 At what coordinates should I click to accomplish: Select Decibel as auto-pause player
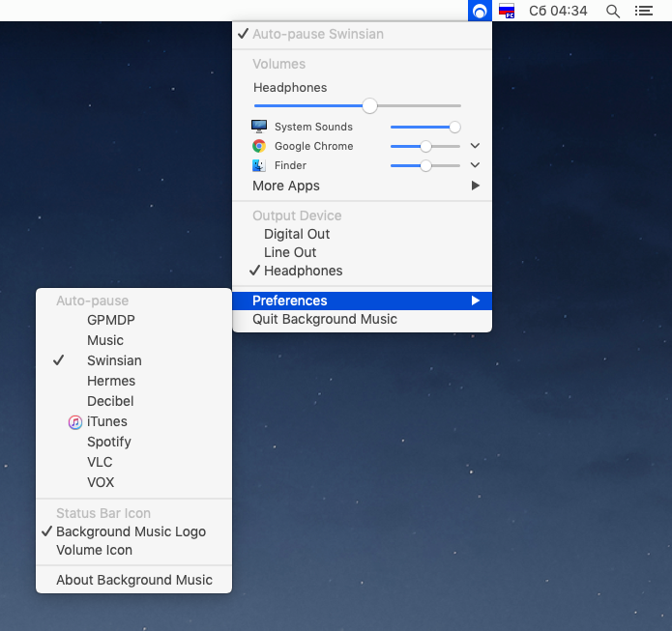(134, 401)
